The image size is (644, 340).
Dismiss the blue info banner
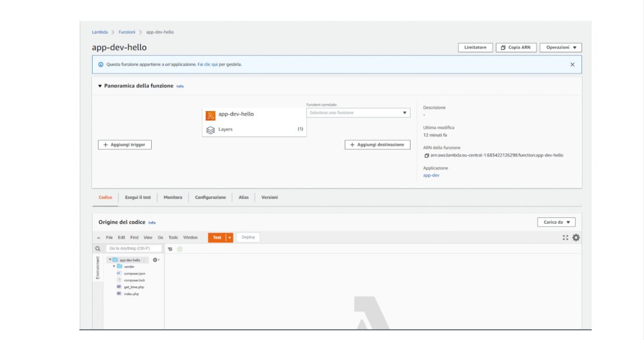[572, 64]
